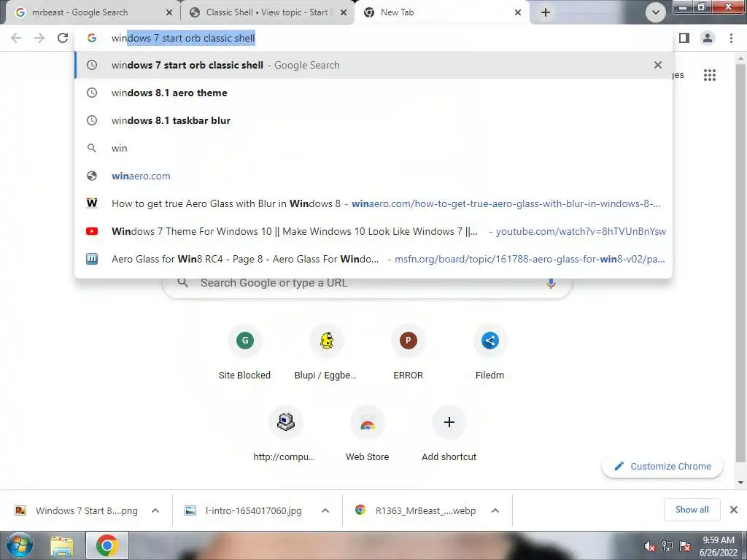Remove the first suggestion with X

pyautogui.click(x=658, y=65)
